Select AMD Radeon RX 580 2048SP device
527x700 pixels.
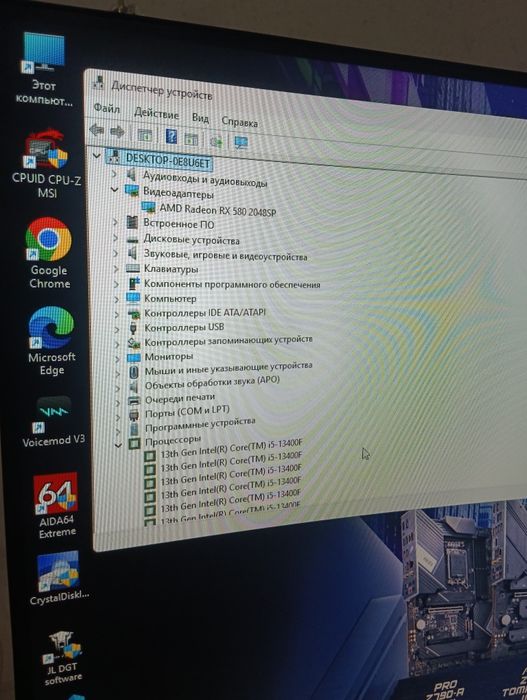coord(217,209)
